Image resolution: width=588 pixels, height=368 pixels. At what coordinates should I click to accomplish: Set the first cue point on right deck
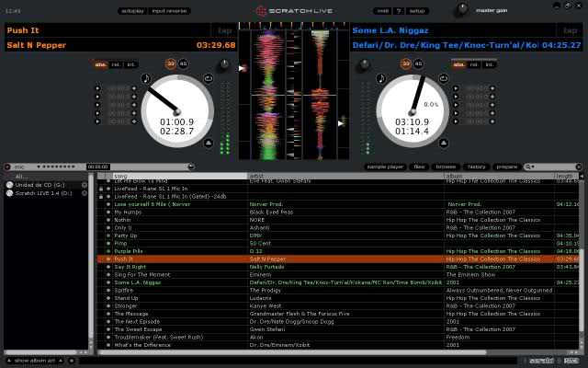click(x=492, y=88)
